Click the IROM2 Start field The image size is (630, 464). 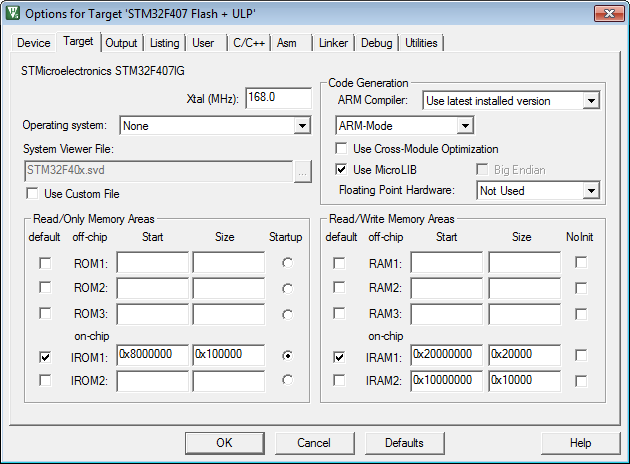[152, 381]
